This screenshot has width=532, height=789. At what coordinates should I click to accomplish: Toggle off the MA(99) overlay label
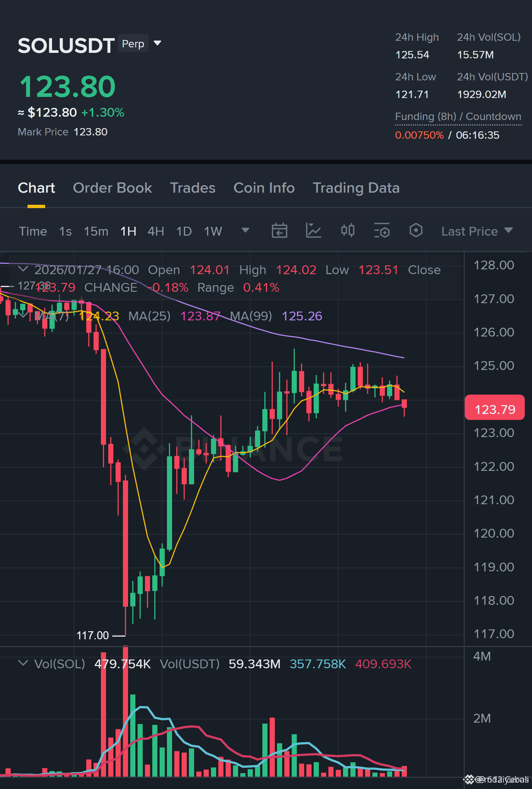click(251, 316)
